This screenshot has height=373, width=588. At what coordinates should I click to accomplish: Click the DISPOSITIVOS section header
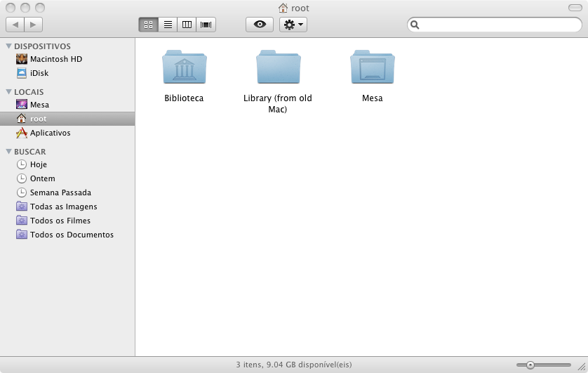tap(42, 46)
